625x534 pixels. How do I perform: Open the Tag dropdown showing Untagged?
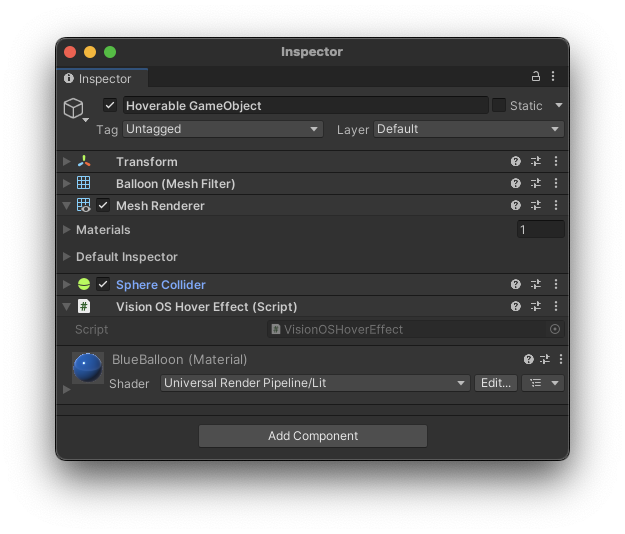click(x=223, y=129)
